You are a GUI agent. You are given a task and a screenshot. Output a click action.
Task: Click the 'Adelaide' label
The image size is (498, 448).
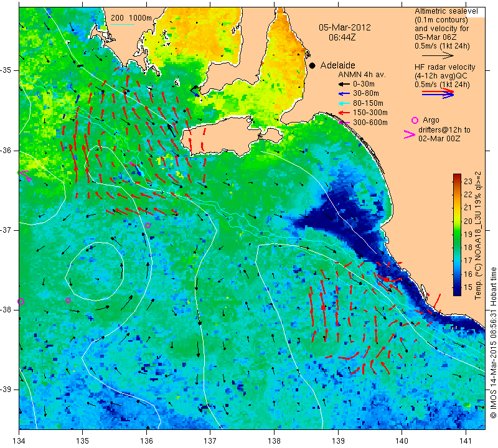[x=337, y=65]
